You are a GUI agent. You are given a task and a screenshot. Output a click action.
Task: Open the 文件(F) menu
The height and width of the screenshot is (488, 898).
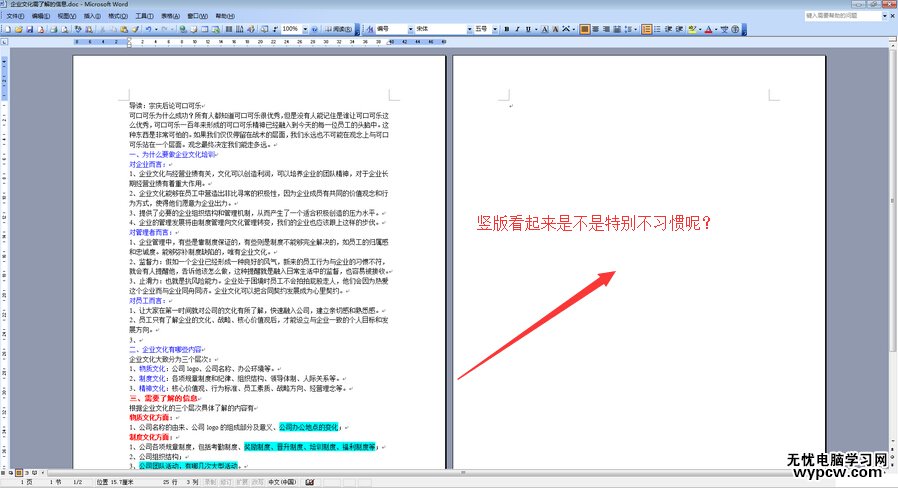(x=15, y=16)
